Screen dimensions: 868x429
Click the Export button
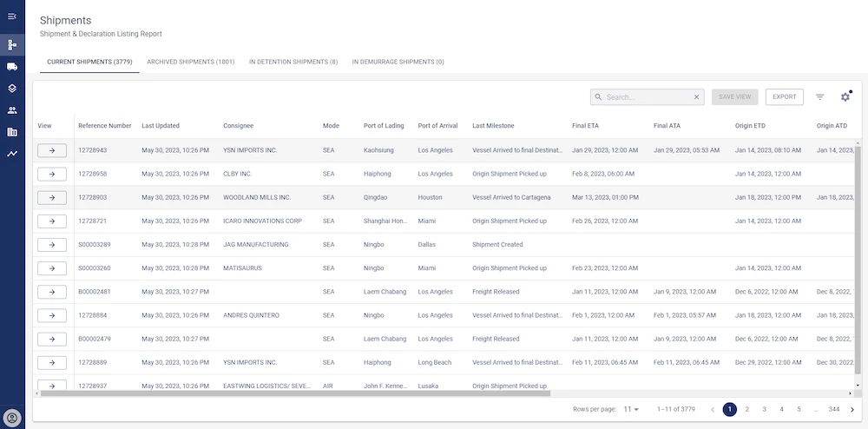(784, 97)
